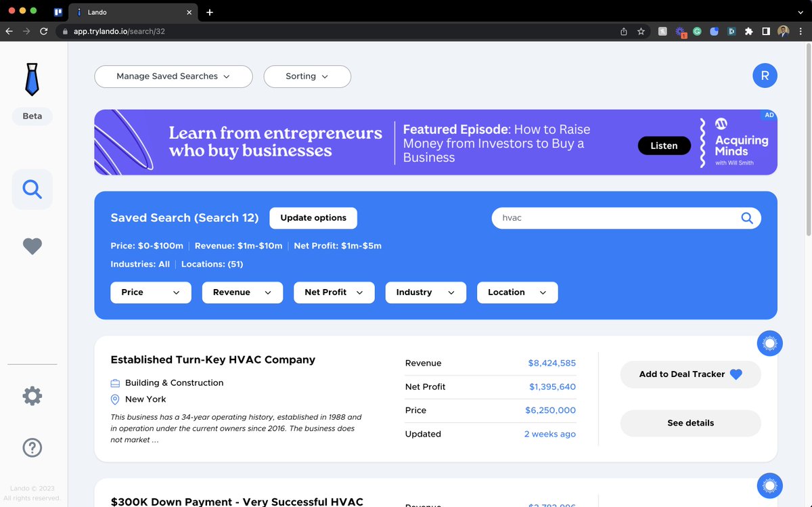812x507 pixels.
Task: Close the Lando tab
Action: point(189,12)
